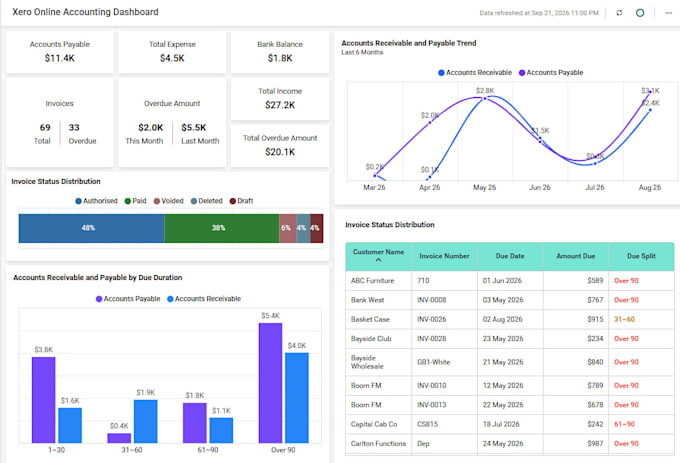Click the Total Income $27.2K card
The height and width of the screenshot is (463, 680).
tap(280, 98)
